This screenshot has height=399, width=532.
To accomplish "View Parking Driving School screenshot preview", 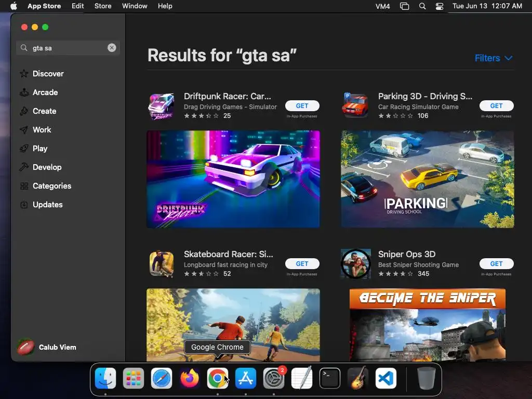I will tap(428, 179).
